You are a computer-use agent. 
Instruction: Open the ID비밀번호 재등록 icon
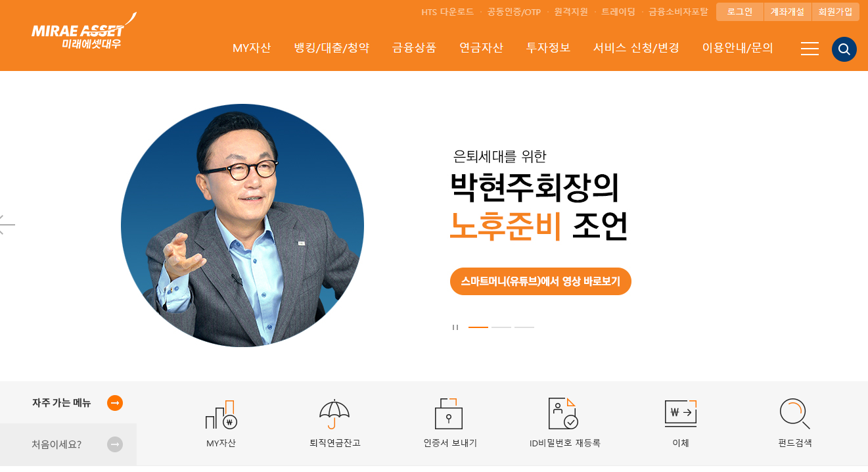click(x=563, y=414)
